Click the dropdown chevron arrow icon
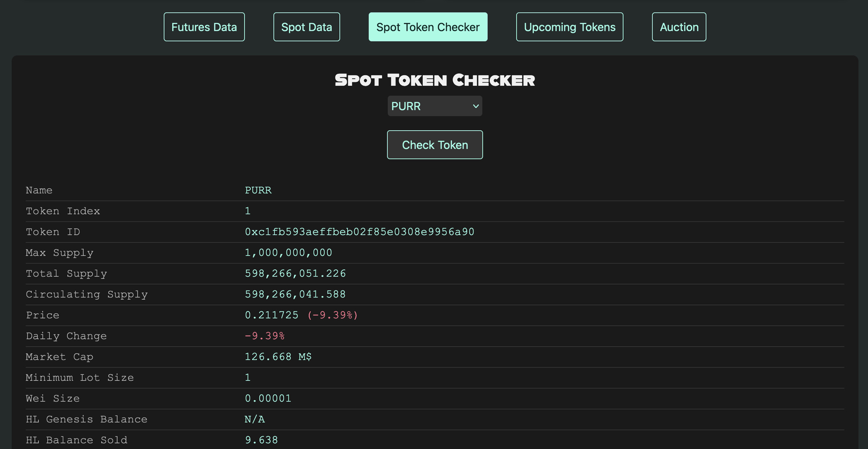868x449 pixels. tap(475, 106)
